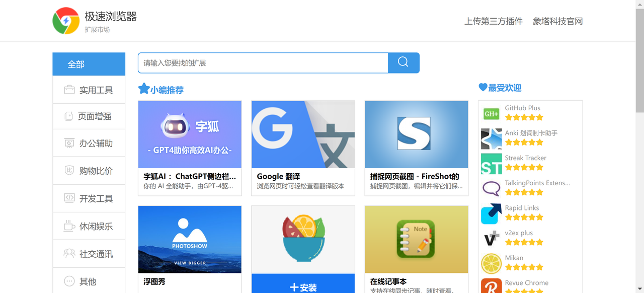The height and width of the screenshot is (293, 644).
Task: Click the 最受欢迎 section heading
Action: click(505, 88)
